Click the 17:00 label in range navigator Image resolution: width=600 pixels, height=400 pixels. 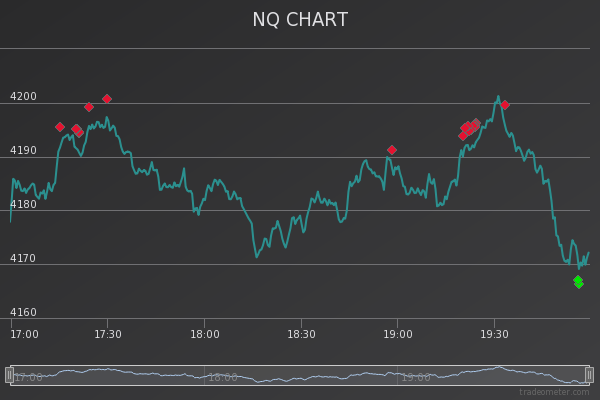coord(28,378)
